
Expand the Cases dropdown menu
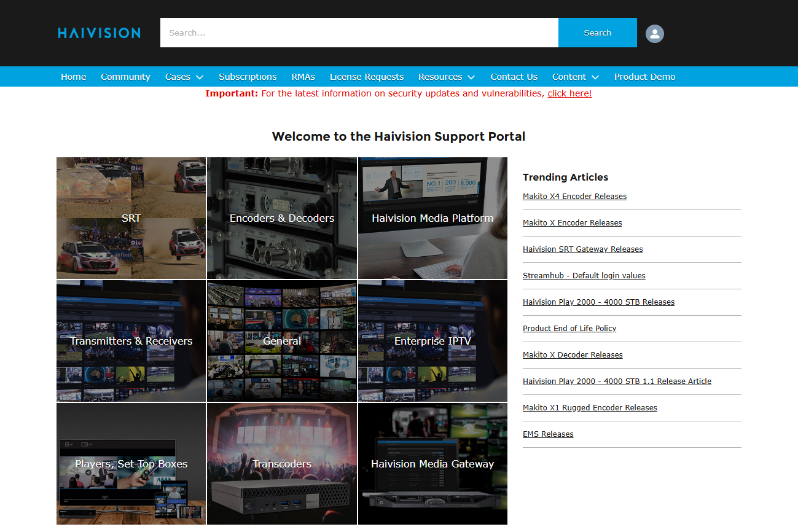click(183, 76)
